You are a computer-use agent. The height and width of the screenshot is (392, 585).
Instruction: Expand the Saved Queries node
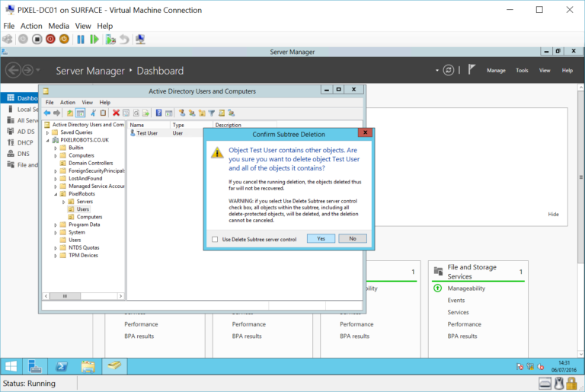[x=47, y=132]
